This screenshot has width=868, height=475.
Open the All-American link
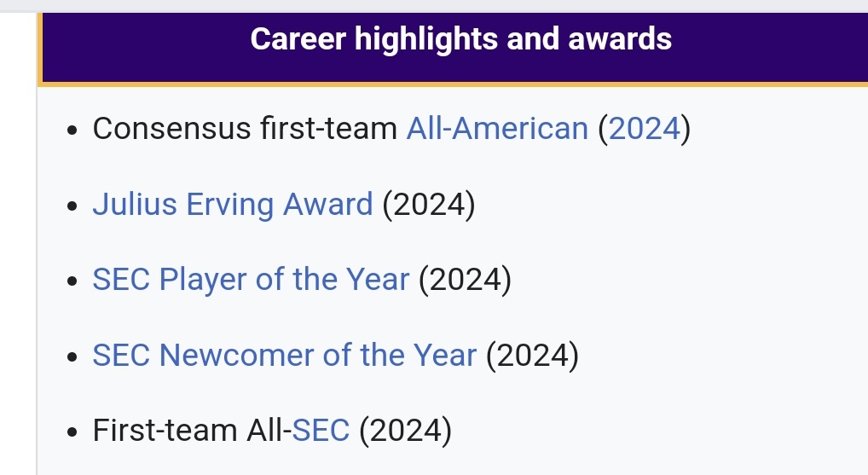[x=497, y=129]
